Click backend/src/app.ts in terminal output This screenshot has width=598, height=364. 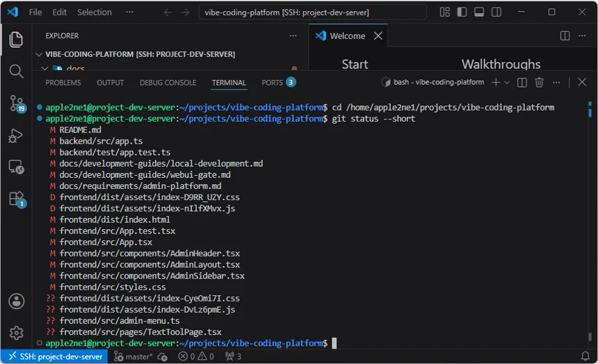pyautogui.click(x=101, y=141)
